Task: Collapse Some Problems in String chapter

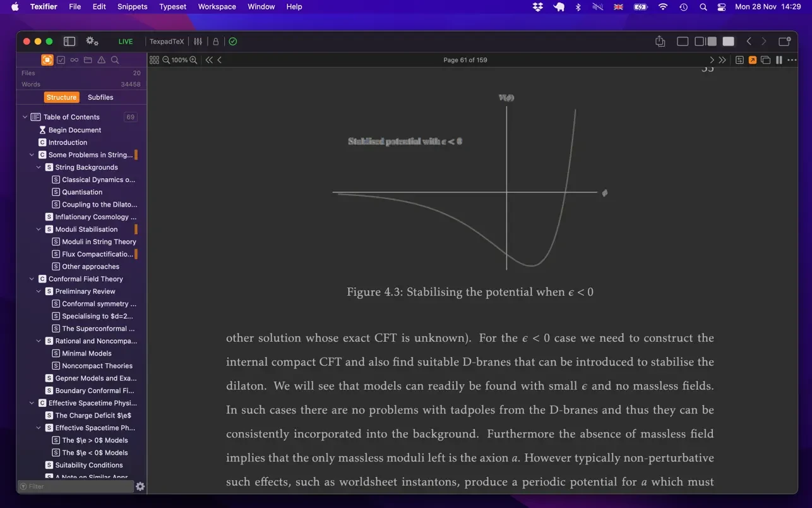Action: tap(32, 155)
